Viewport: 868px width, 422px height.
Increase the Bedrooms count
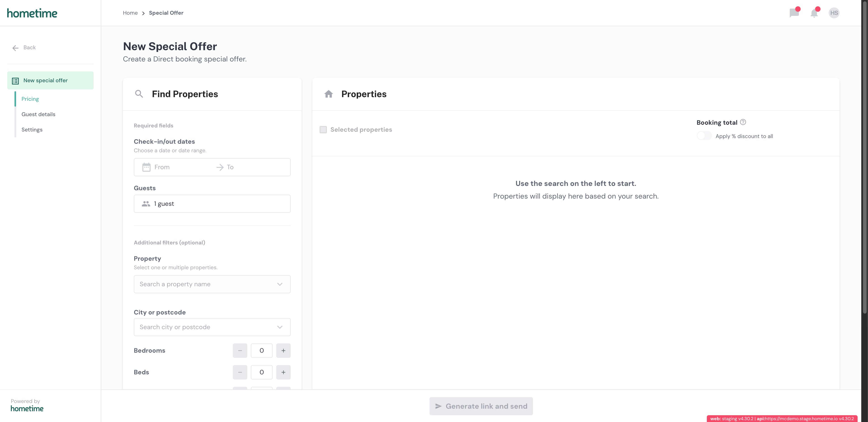283,351
